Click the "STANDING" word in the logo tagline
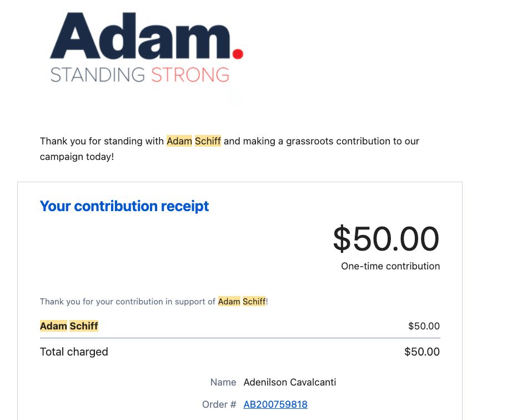 point(97,74)
